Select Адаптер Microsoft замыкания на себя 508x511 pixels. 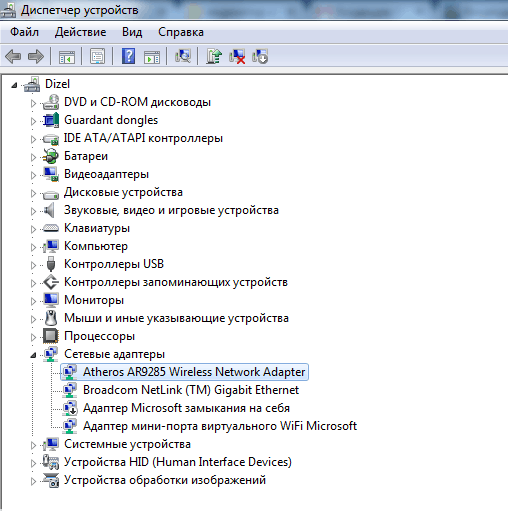coord(186,408)
